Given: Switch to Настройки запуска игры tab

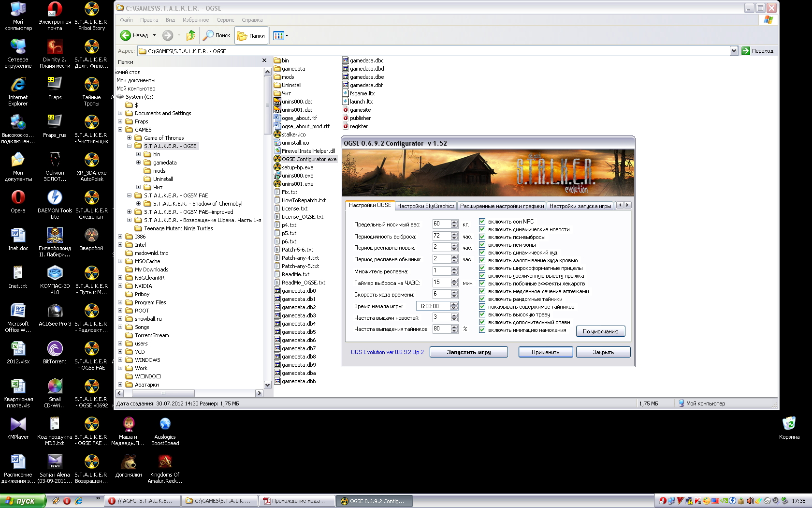Looking at the screenshot, I should pyautogui.click(x=580, y=206).
